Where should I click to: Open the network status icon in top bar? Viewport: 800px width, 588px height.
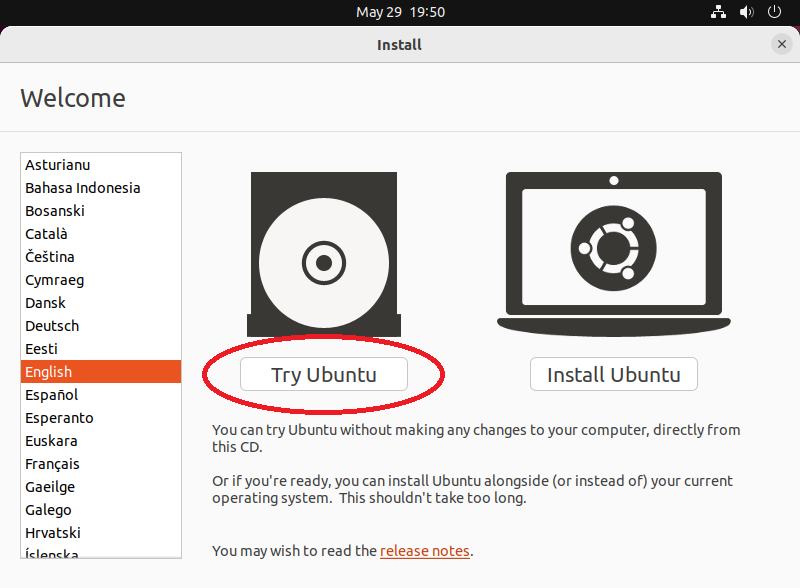tap(718, 12)
